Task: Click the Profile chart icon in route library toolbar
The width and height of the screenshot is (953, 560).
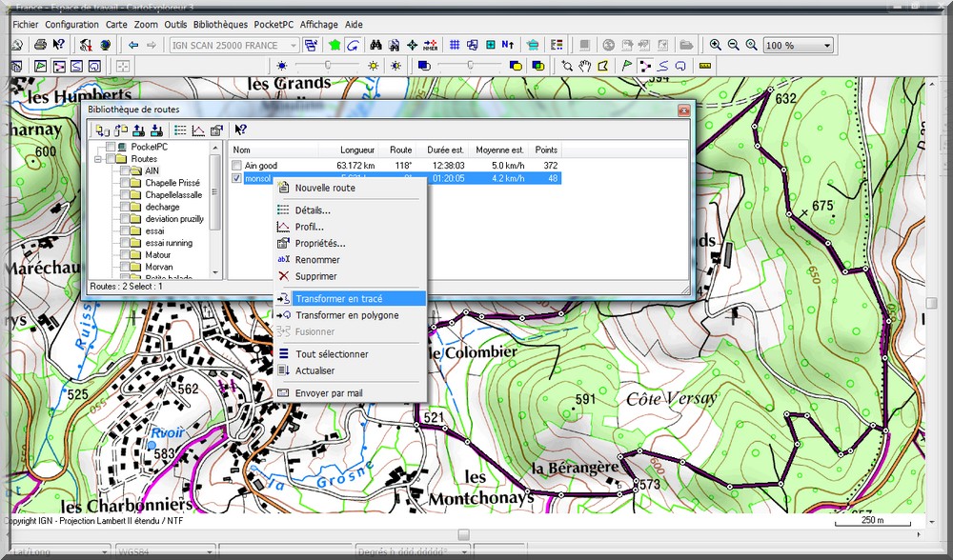Action: point(198,130)
